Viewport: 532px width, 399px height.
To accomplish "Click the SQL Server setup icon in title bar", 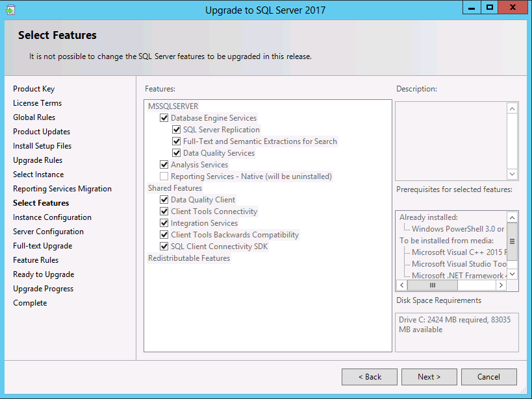I will (10, 10).
